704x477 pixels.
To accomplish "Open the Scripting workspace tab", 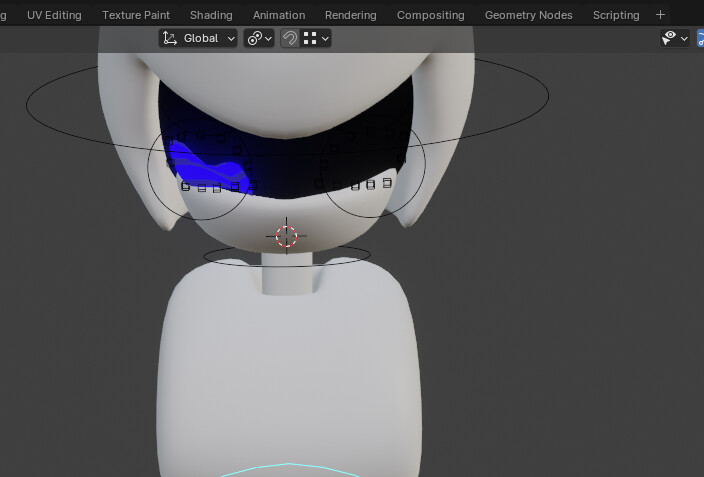I will (x=616, y=15).
